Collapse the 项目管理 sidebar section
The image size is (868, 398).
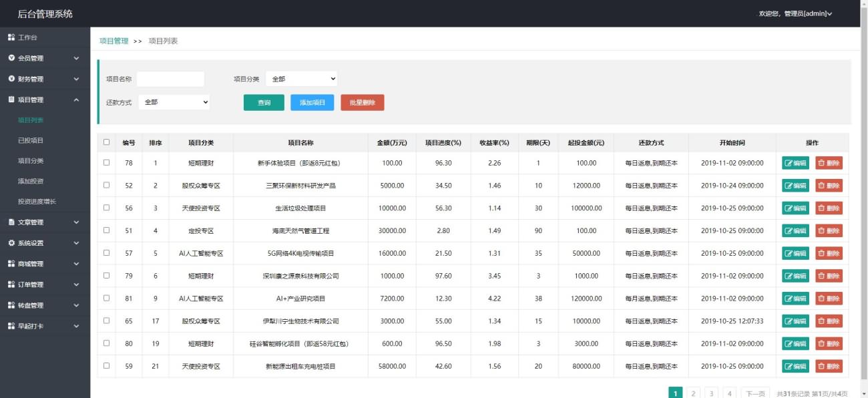[x=76, y=99]
